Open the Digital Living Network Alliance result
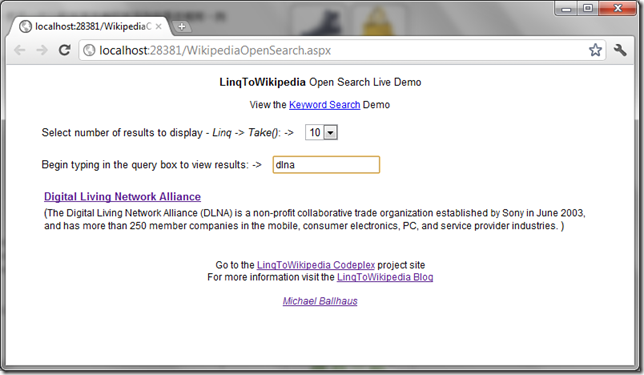Screen dimensions: 644x375 122,196
